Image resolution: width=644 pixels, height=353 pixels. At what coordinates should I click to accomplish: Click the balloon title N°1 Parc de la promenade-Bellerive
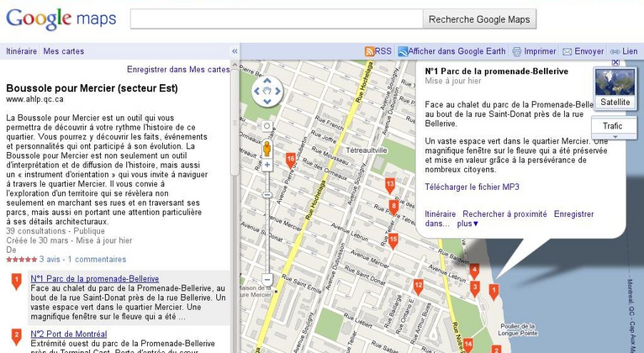click(x=497, y=71)
